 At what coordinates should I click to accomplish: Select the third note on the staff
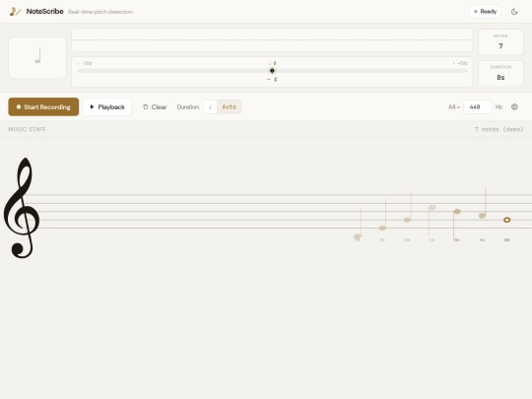407,220
